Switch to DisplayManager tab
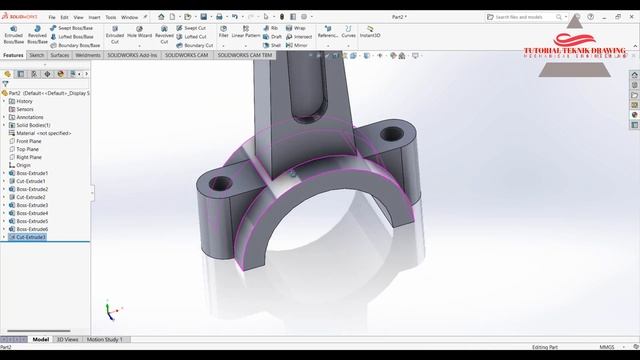This screenshot has width=640, height=360. [x=60, y=74]
